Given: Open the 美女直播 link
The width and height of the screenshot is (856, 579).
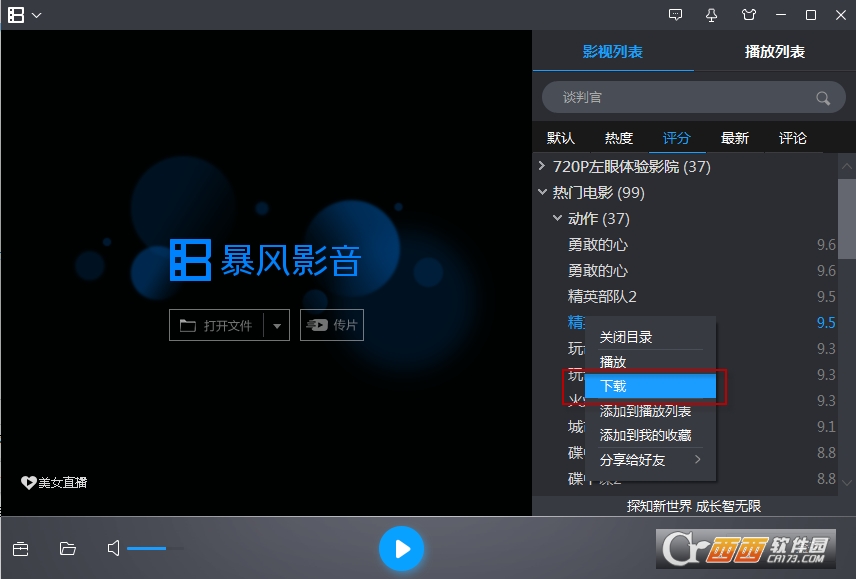Looking at the screenshot, I should 54,482.
